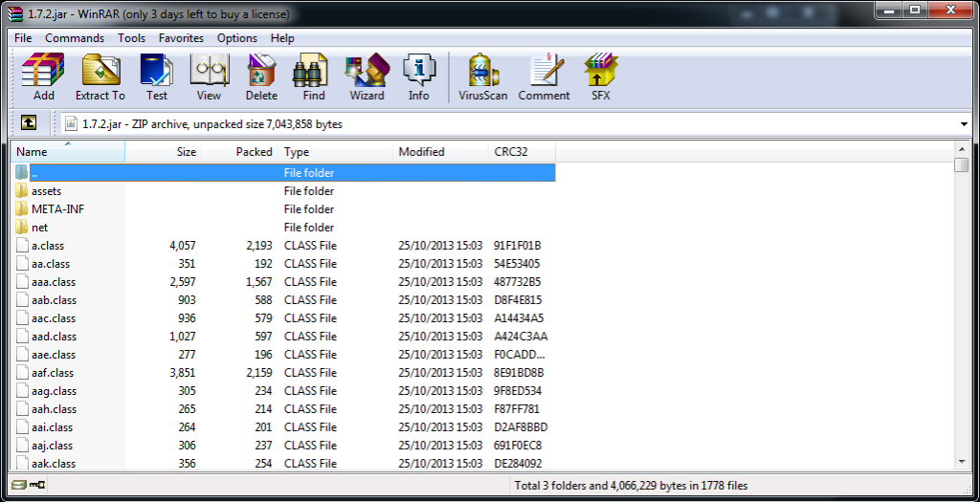Select the net folder icon
This screenshot has height=502, width=980.
(22, 227)
